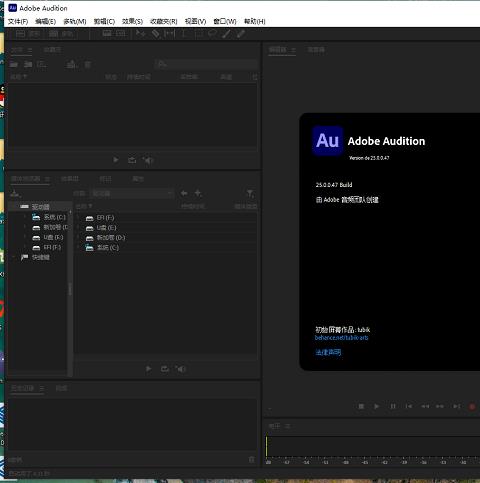Select the Paintbrush Selection tool
The image size is (480, 483).
(227, 34)
